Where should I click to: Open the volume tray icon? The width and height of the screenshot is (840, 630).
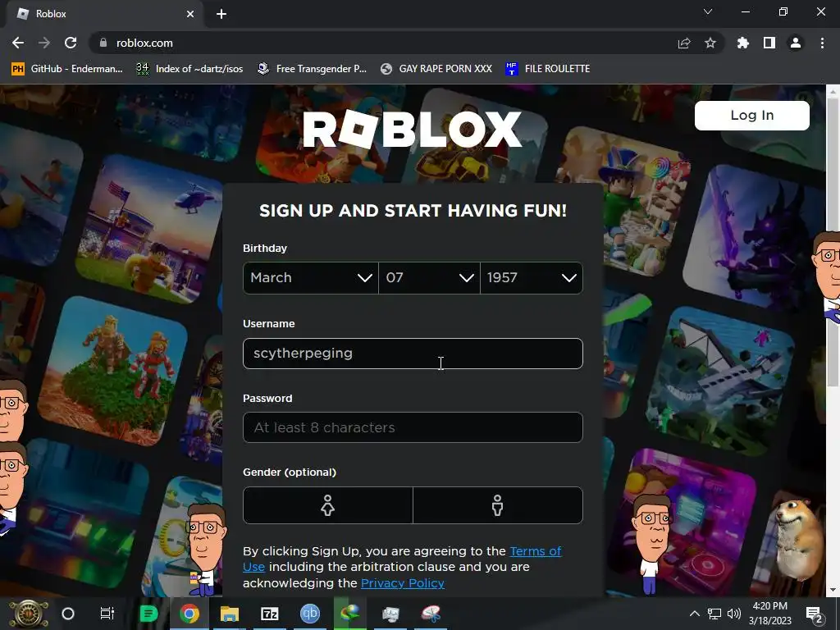734,614
